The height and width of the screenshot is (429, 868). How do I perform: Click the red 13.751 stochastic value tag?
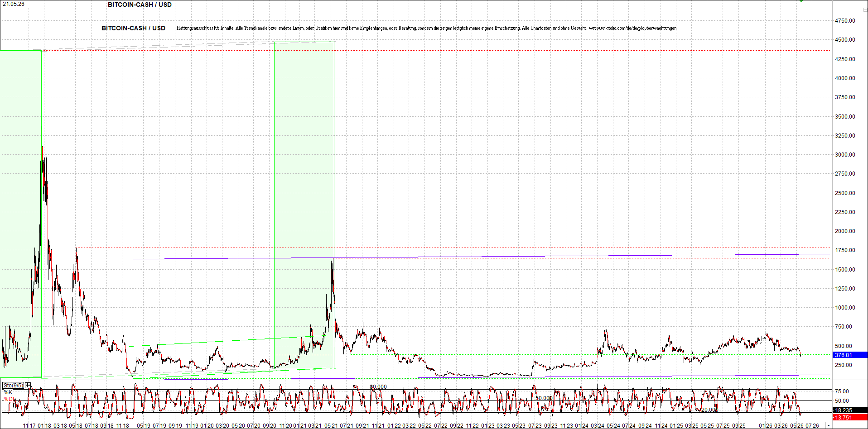pyautogui.click(x=850, y=418)
